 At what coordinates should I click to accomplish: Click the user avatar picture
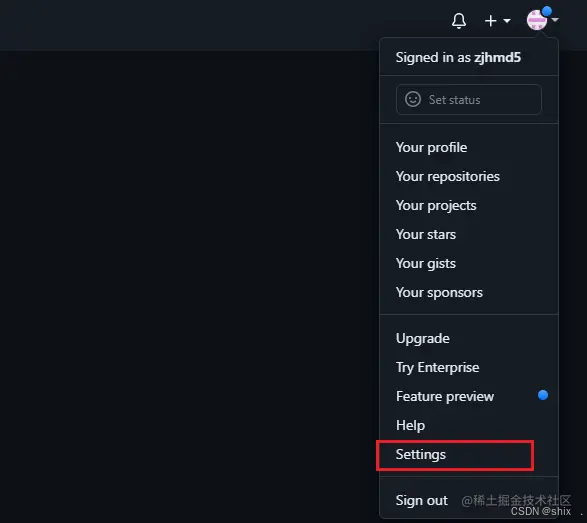coord(537,20)
